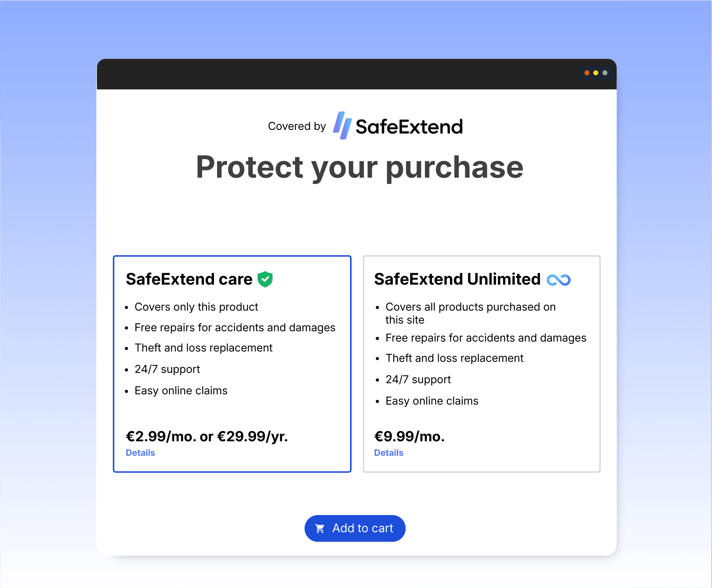Click the blue logo mark beside 'Covered by'

341,125
